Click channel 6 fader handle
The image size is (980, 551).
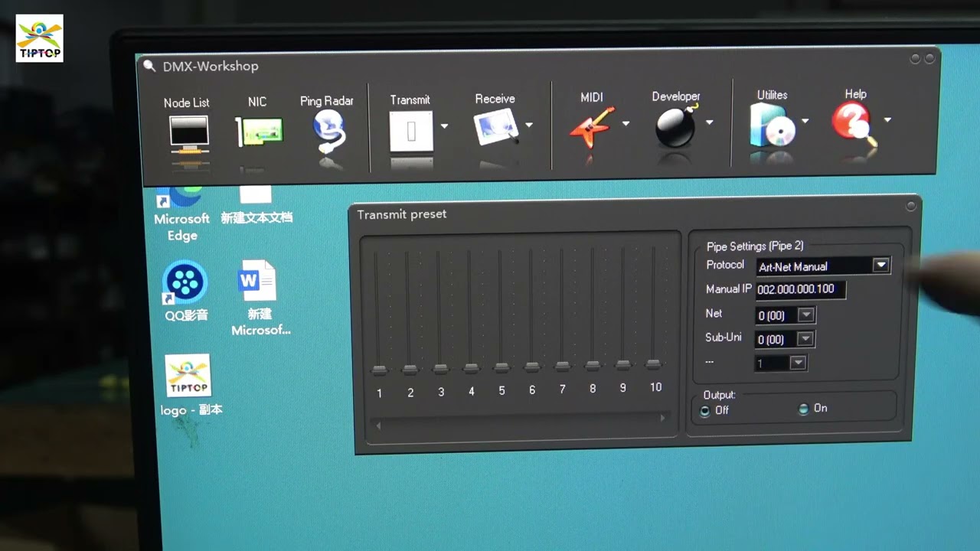[532, 367]
